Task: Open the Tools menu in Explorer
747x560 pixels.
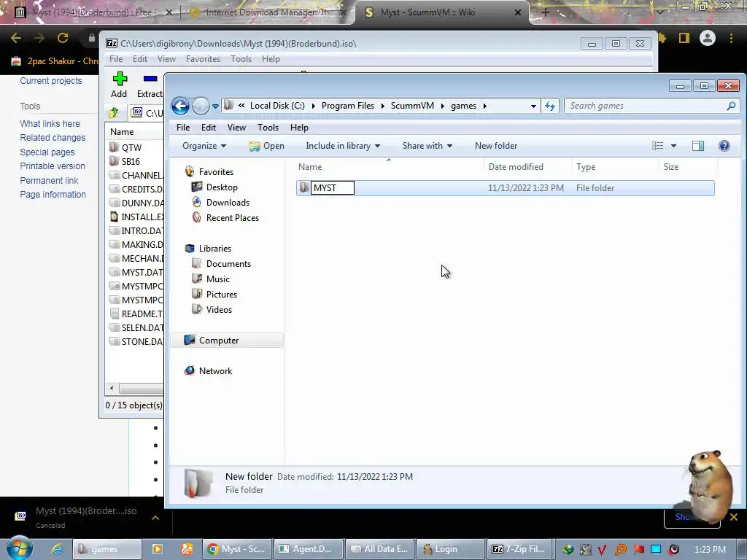Action: (268, 127)
